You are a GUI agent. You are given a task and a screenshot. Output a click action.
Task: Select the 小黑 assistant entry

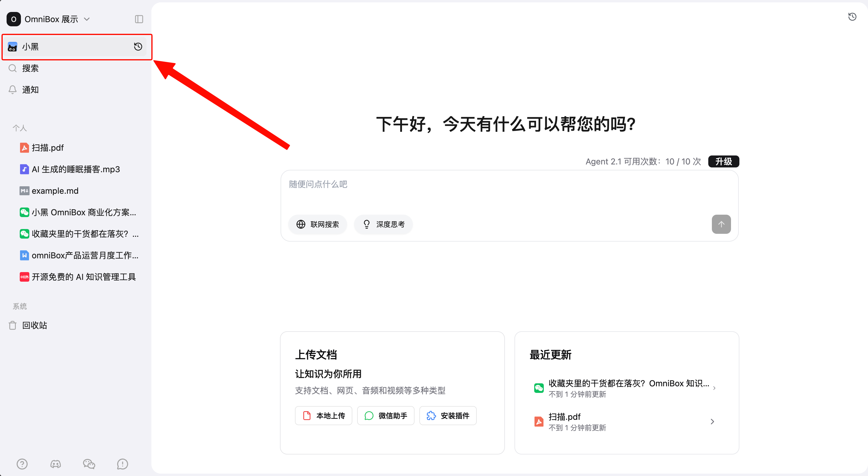[x=75, y=46]
